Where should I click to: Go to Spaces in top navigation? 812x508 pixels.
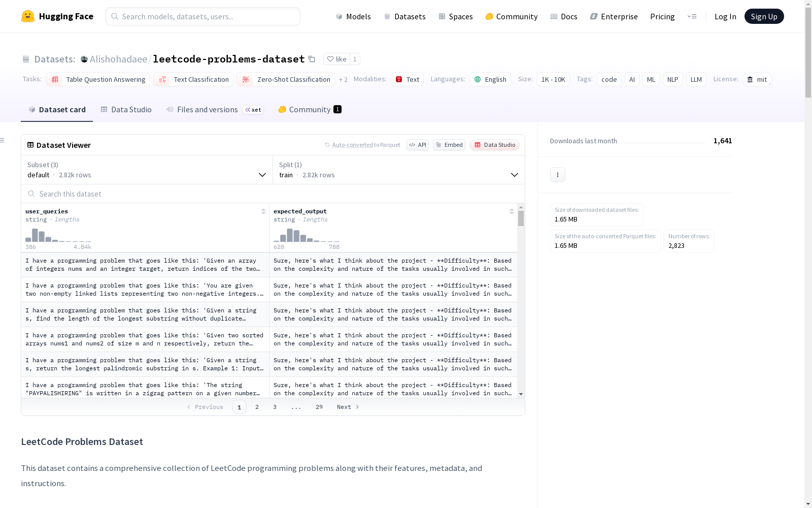456,16
